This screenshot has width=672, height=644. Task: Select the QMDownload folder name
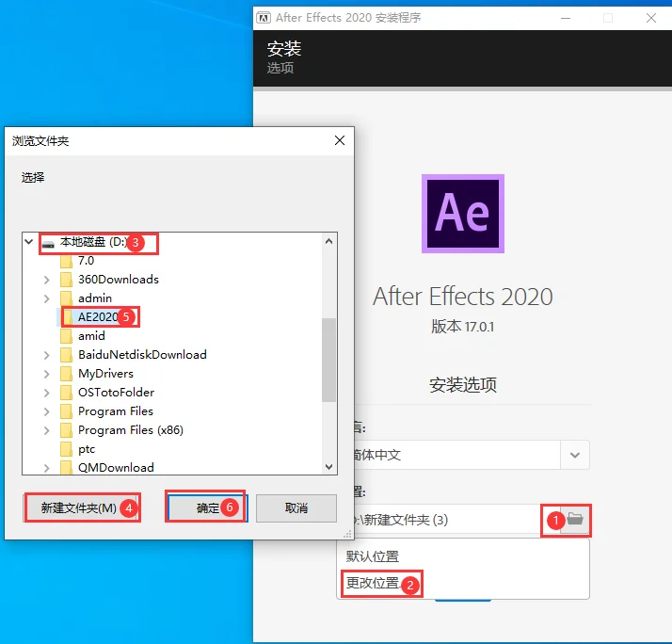tap(116, 467)
